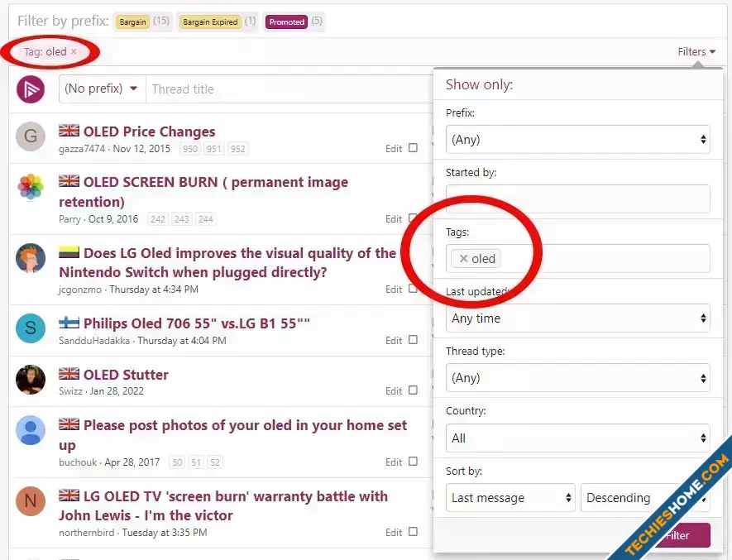Filter by Bargain Expired prefix
Image resolution: width=732 pixels, height=560 pixels.
(x=210, y=22)
